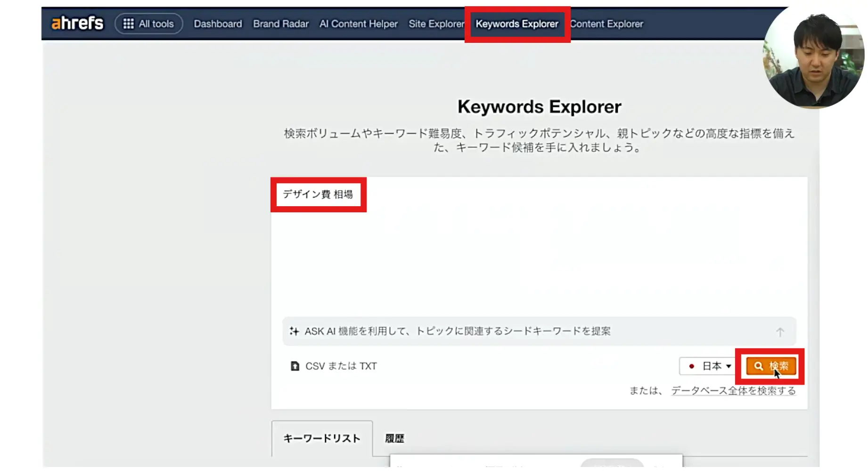The width and height of the screenshot is (868, 475).
Task: Go to Dashboard in the top navigation
Action: [x=218, y=24]
